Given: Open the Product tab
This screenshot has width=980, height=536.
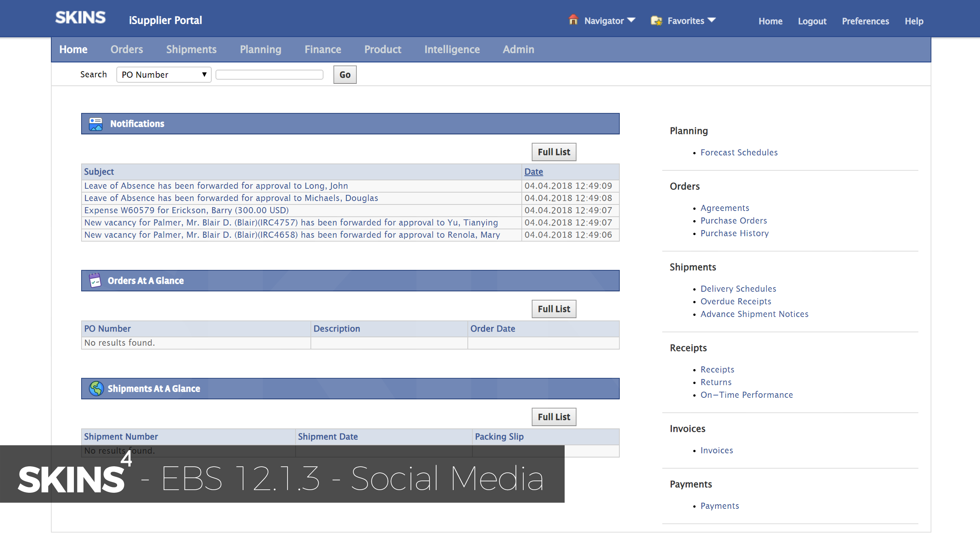Looking at the screenshot, I should (x=383, y=49).
